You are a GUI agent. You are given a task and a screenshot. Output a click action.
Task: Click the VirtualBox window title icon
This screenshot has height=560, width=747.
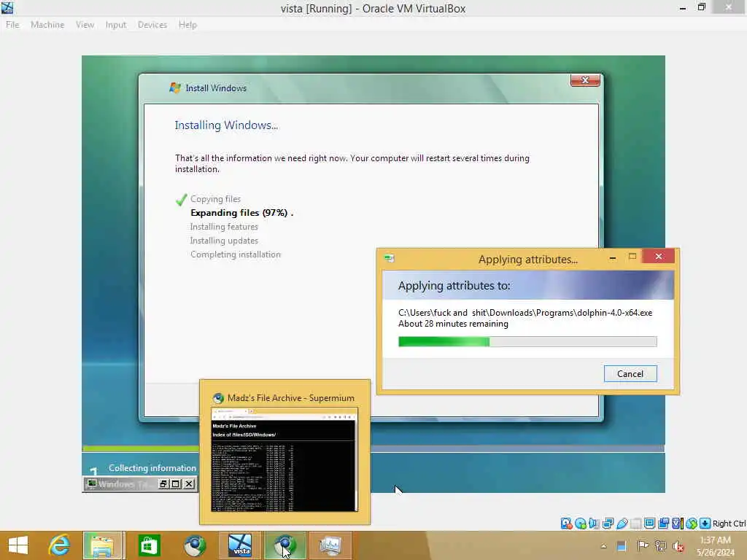pyautogui.click(x=7, y=7)
